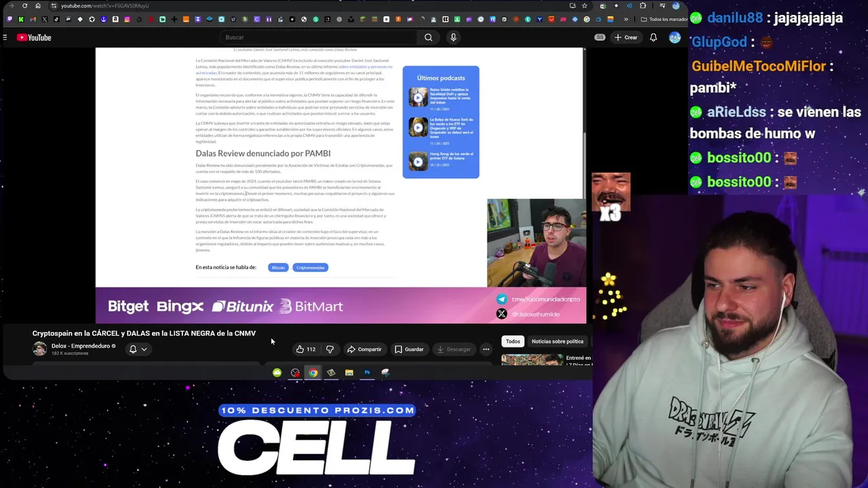868x488 pixels.
Task: Play the first podcast in Últimos podcasts
Action: click(418, 98)
